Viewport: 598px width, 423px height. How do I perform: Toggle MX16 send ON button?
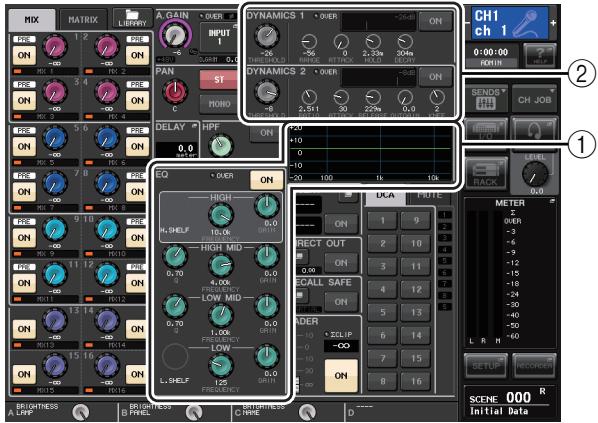tap(137, 375)
